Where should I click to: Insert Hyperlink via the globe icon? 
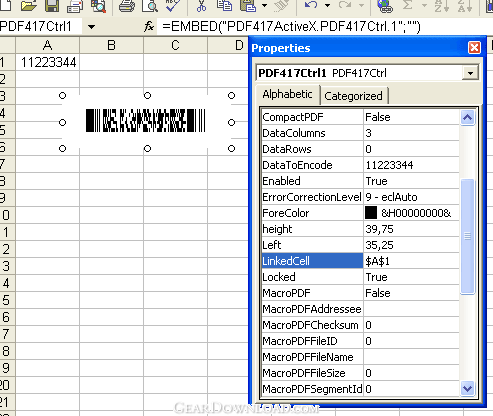point(385,5)
